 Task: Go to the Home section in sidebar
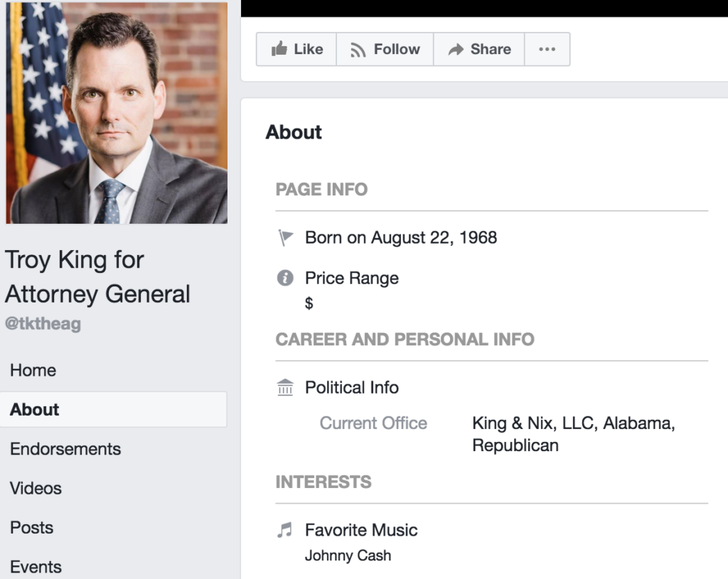click(x=33, y=370)
